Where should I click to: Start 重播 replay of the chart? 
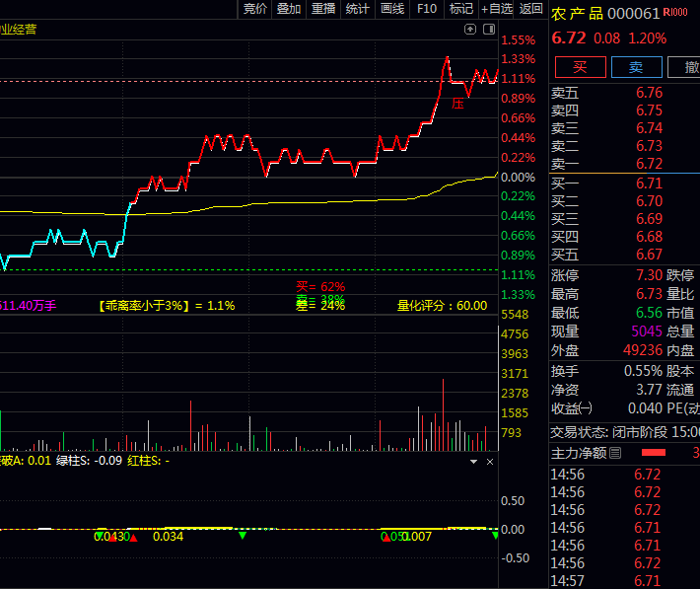coord(323,9)
